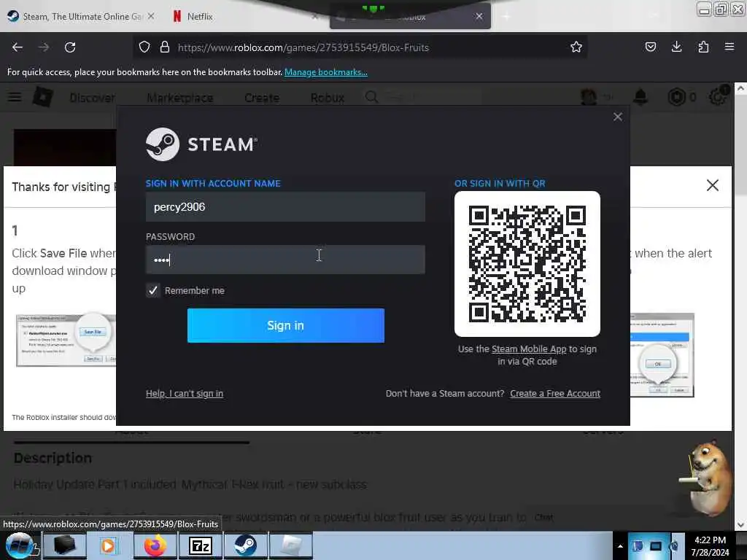
Task: Open the Discover menu item
Action: 93,98
